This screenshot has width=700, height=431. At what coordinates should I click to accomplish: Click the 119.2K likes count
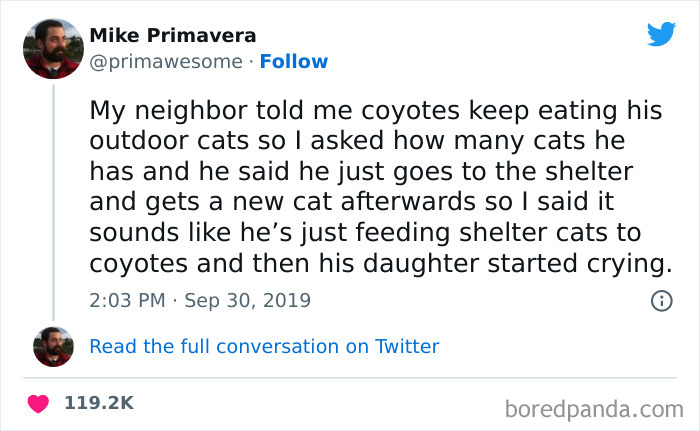click(98, 403)
